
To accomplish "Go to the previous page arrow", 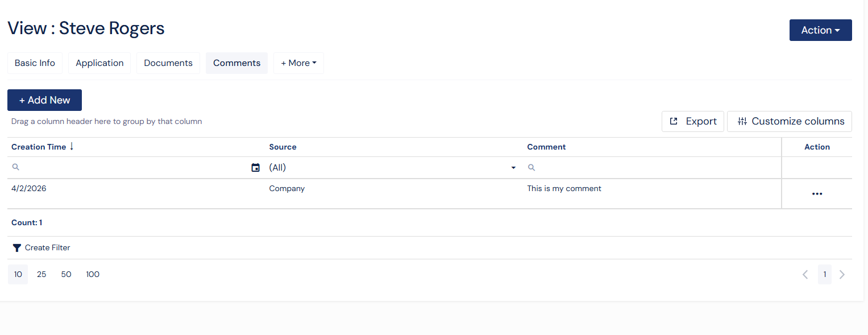I will [805, 275].
